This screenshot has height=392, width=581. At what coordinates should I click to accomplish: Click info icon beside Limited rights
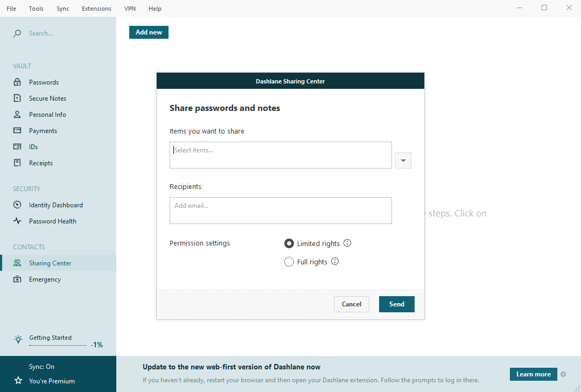click(347, 243)
